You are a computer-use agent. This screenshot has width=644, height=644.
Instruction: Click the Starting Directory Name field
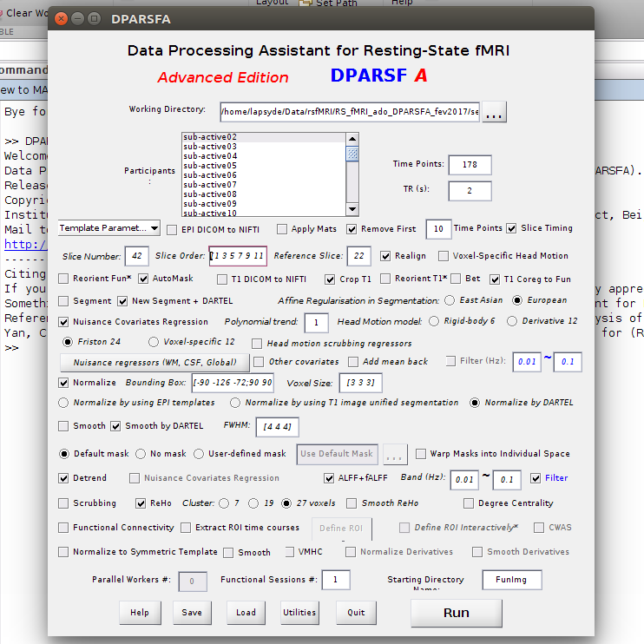click(x=512, y=580)
